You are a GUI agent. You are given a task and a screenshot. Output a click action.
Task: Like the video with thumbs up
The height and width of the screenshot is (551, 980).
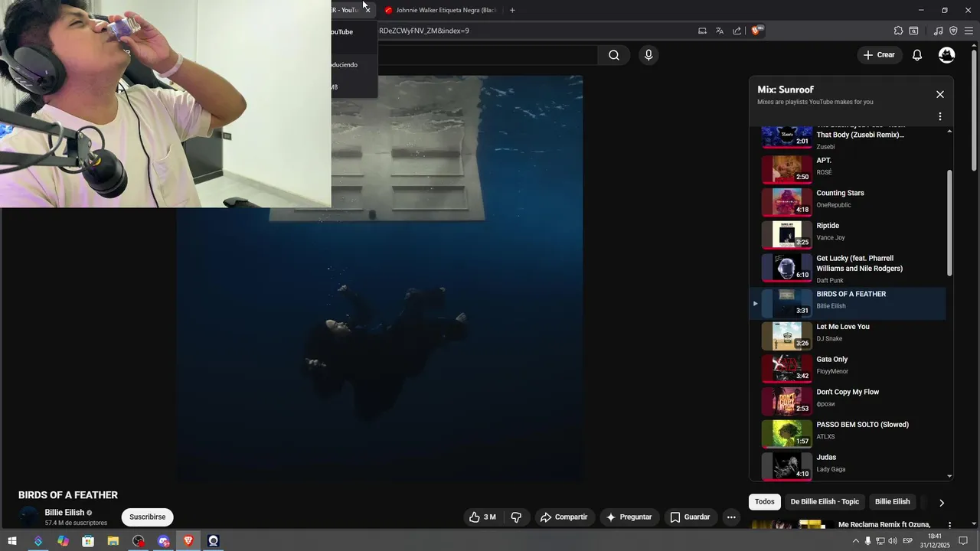483,517
